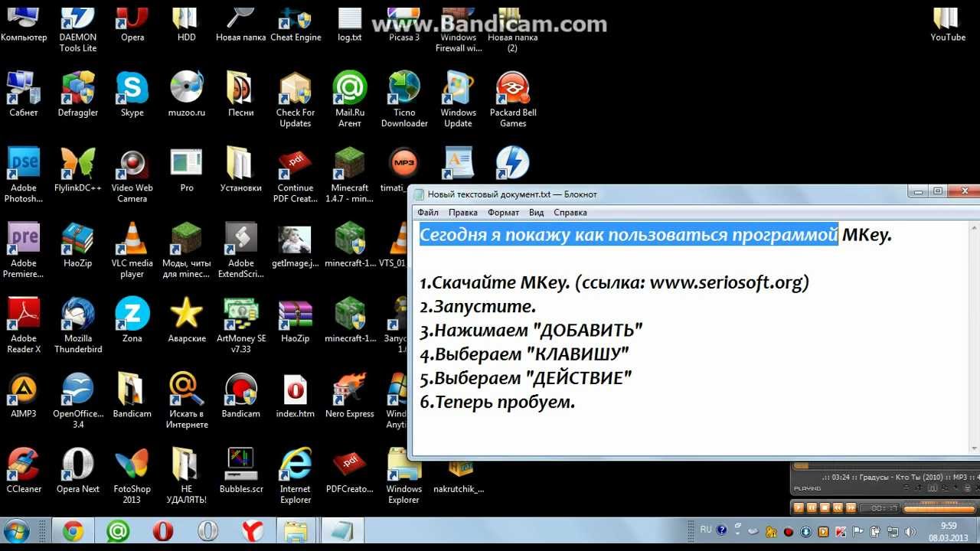The width and height of the screenshot is (980, 551).
Task: Launch the Minecraft 1.4.7 desktop shortcut
Action: 350,174
